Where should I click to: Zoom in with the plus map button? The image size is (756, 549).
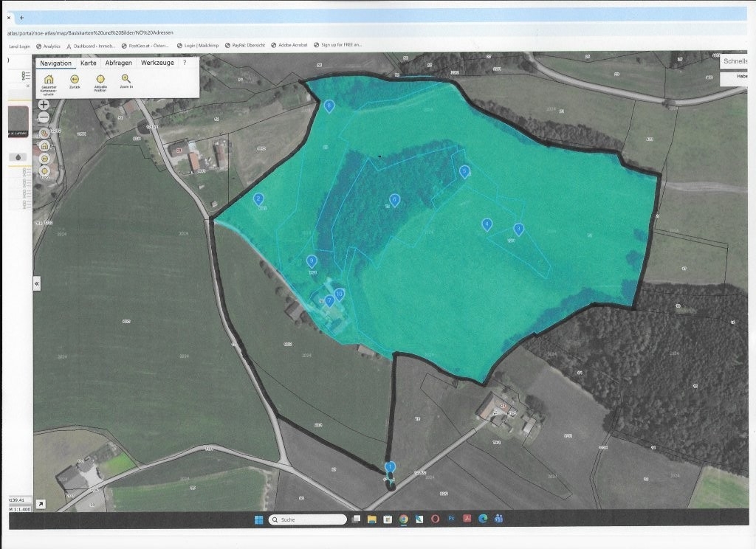pos(44,104)
